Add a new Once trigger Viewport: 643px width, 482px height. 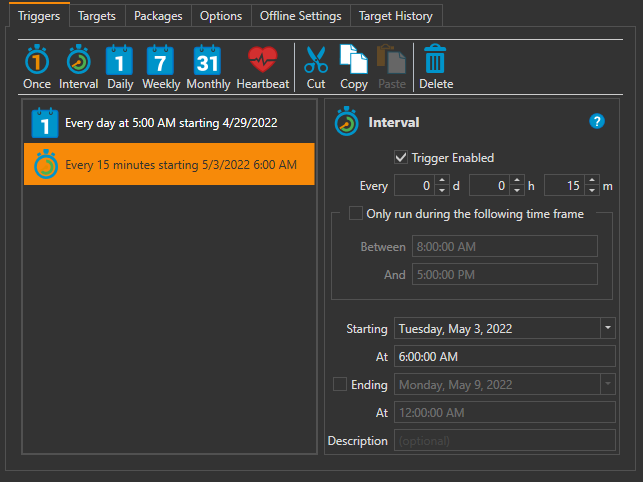click(x=37, y=67)
